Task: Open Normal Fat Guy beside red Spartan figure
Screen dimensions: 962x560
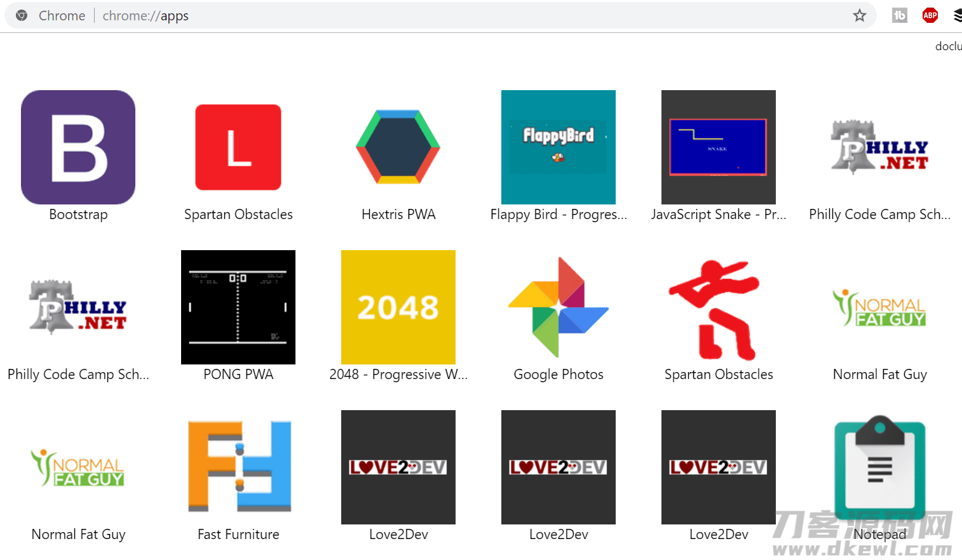Action: click(879, 307)
